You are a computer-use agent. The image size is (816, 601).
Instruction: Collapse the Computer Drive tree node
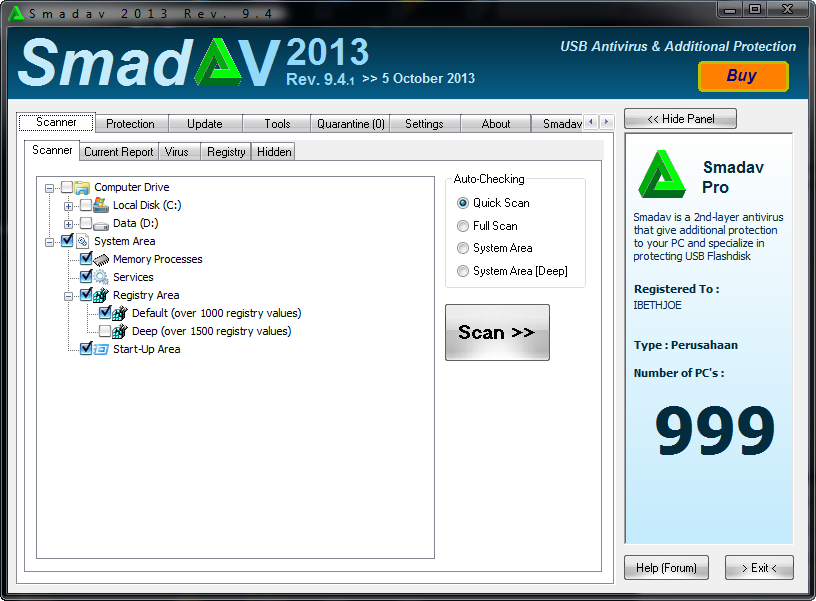tap(49, 188)
